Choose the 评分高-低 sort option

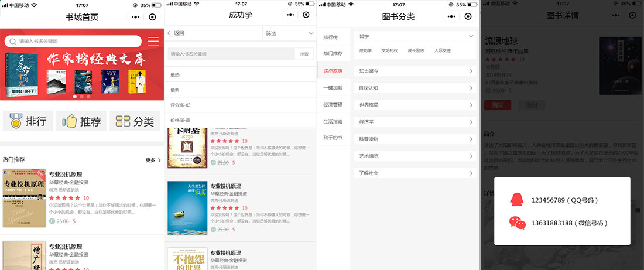(x=180, y=105)
